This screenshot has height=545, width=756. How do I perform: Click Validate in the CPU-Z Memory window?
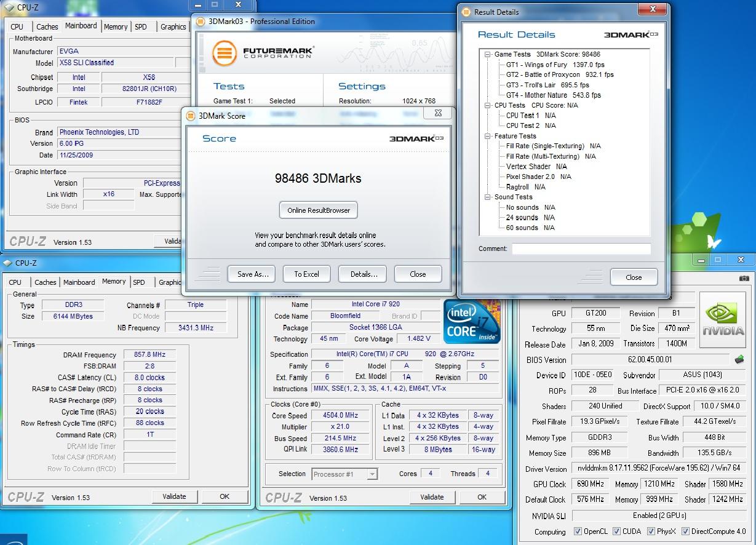click(x=174, y=496)
